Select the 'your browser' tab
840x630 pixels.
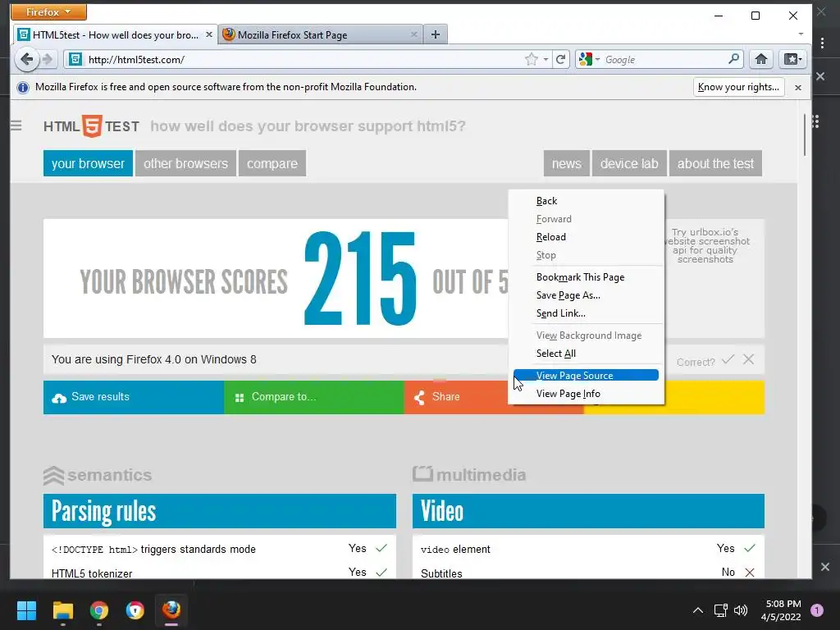[x=88, y=163]
